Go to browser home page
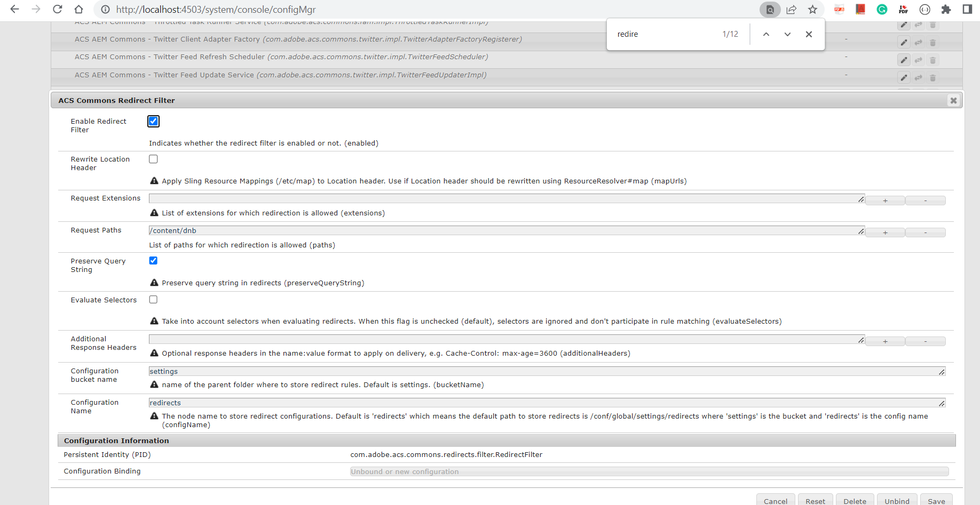Image resolution: width=980 pixels, height=505 pixels. (x=78, y=9)
